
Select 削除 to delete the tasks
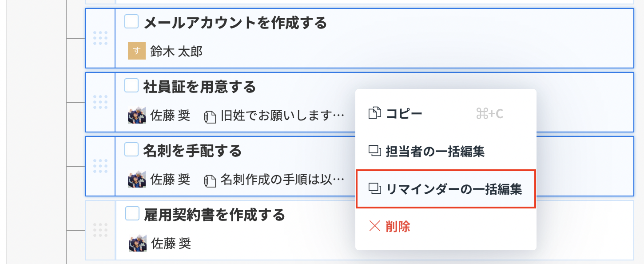(397, 227)
